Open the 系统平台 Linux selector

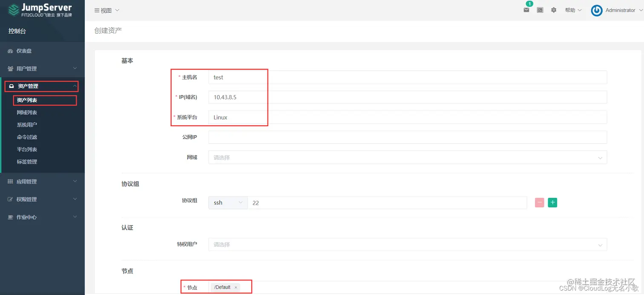[x=408, y=117]
